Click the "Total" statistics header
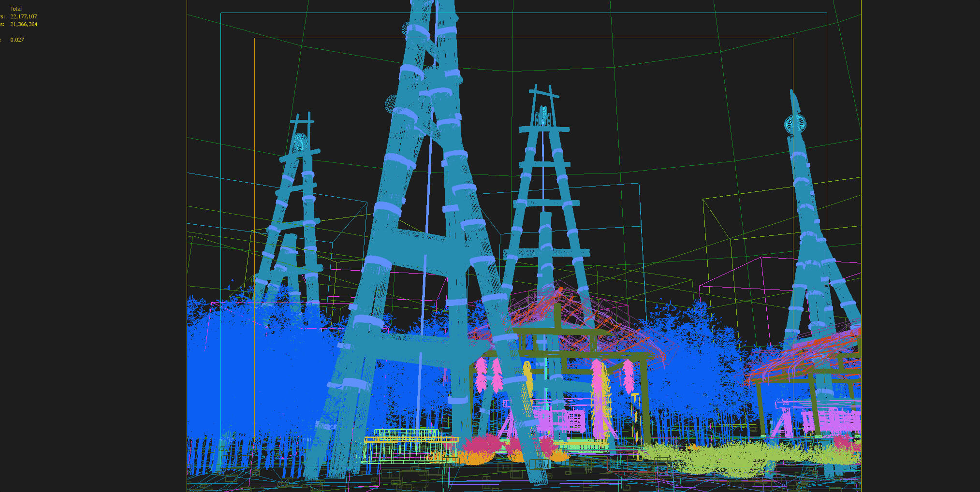The width and height of the screenshot is (980, 492). pyautogui.click(x=16, y=9)
